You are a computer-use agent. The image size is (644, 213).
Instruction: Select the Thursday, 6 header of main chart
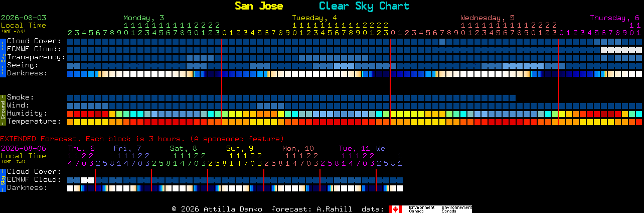(615, 18)
